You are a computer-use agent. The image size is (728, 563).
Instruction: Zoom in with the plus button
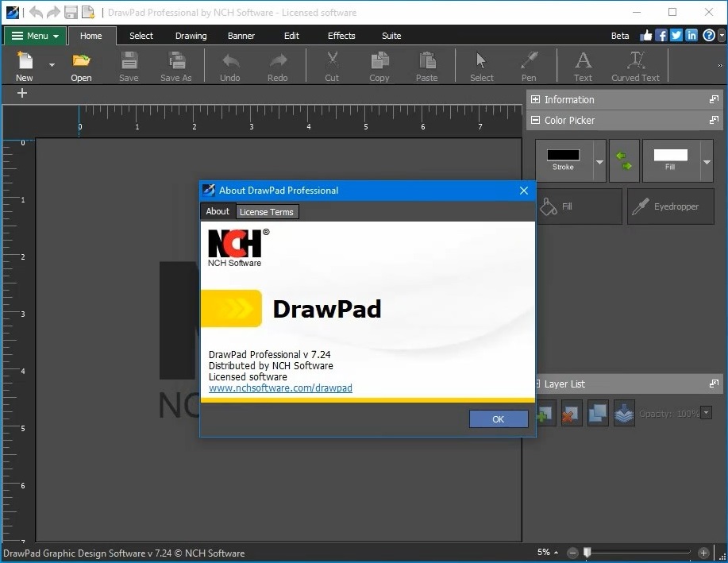(703, 553)
